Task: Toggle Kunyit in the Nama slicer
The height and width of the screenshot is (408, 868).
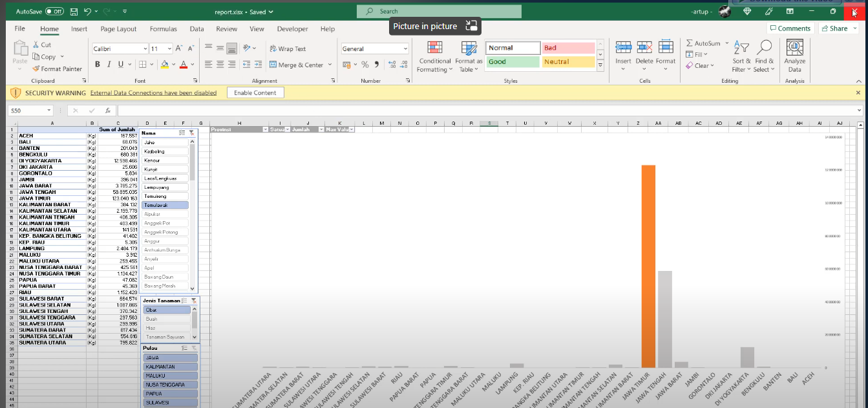Action: point(165,169)
